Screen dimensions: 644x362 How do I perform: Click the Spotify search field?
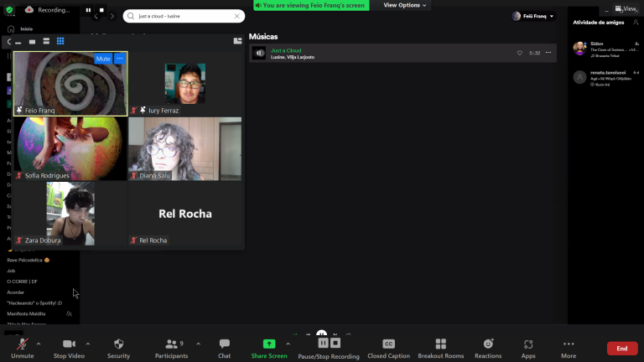[184, 16]
